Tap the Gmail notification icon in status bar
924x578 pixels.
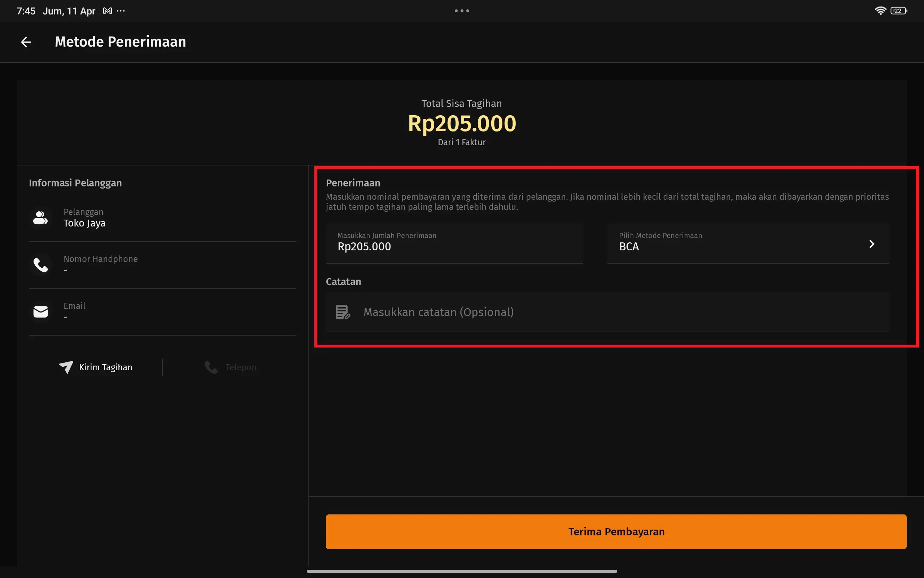[108, 11]
